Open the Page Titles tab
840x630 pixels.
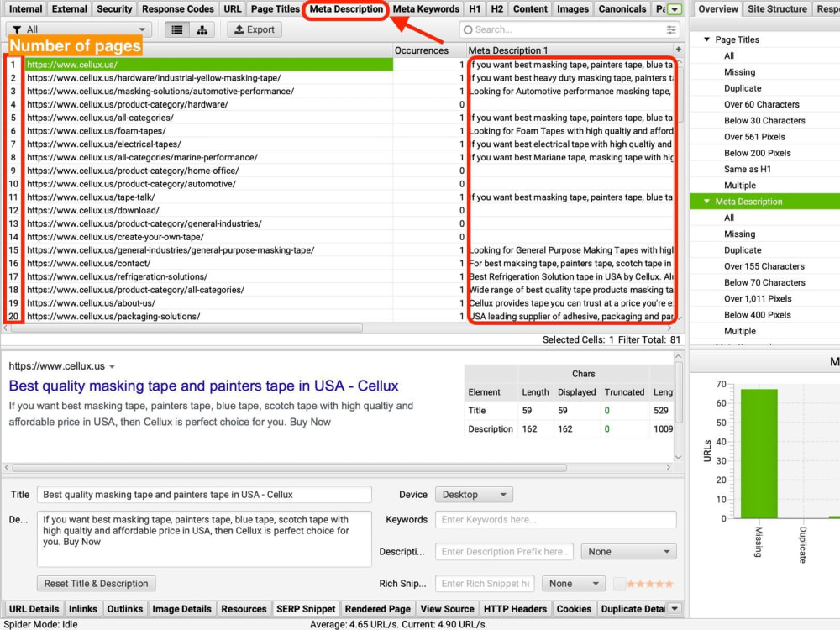point(276,9)
